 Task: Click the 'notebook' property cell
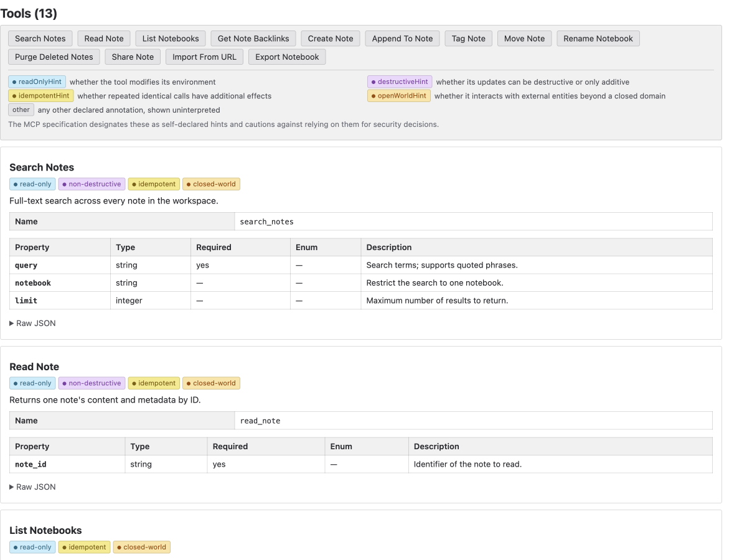pyautogui.click(x=60, y=282)
